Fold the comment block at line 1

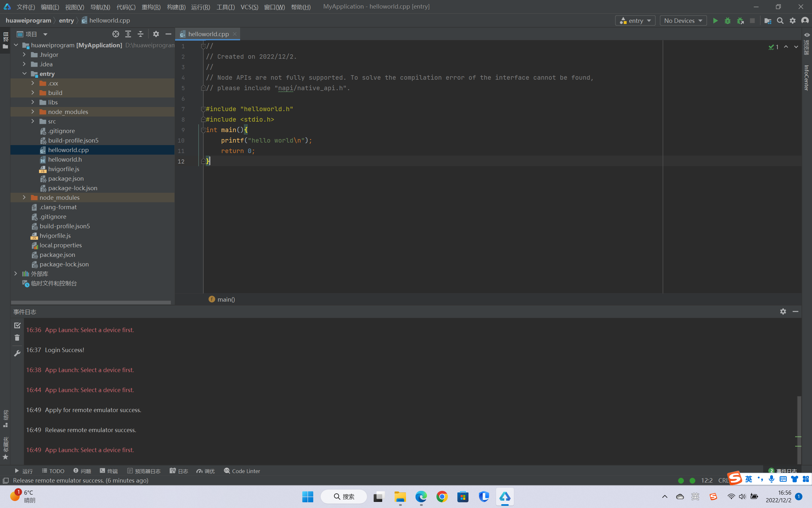[x=203, y=46]
